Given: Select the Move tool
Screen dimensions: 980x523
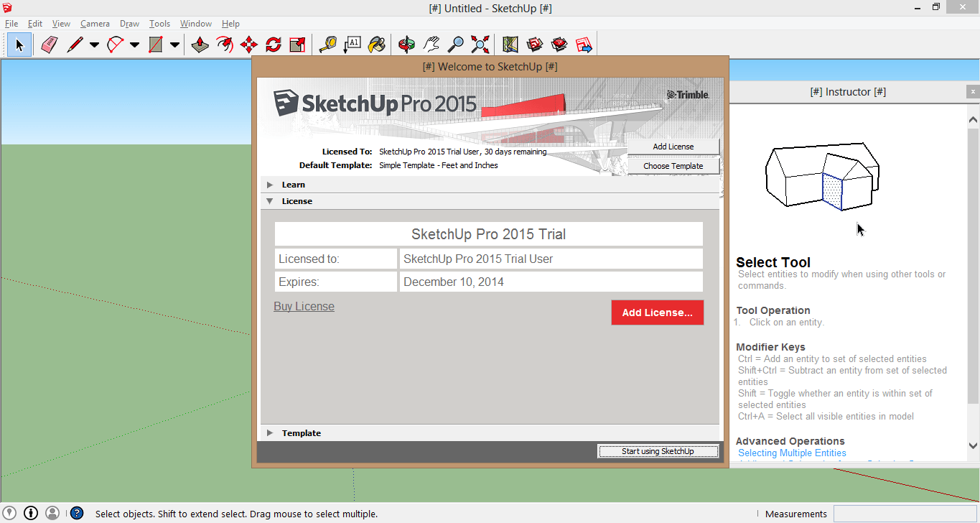Looking at the screenshot, I should (x=249, y=45).
